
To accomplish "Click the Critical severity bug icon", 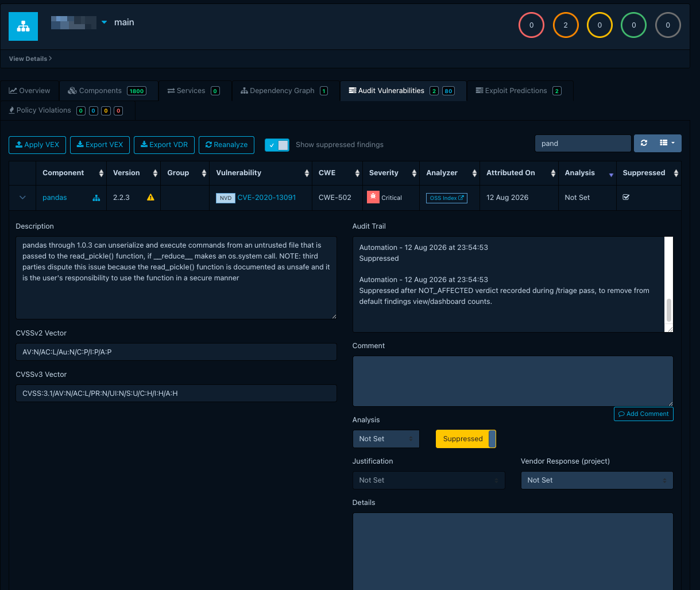I will point(373,197).
